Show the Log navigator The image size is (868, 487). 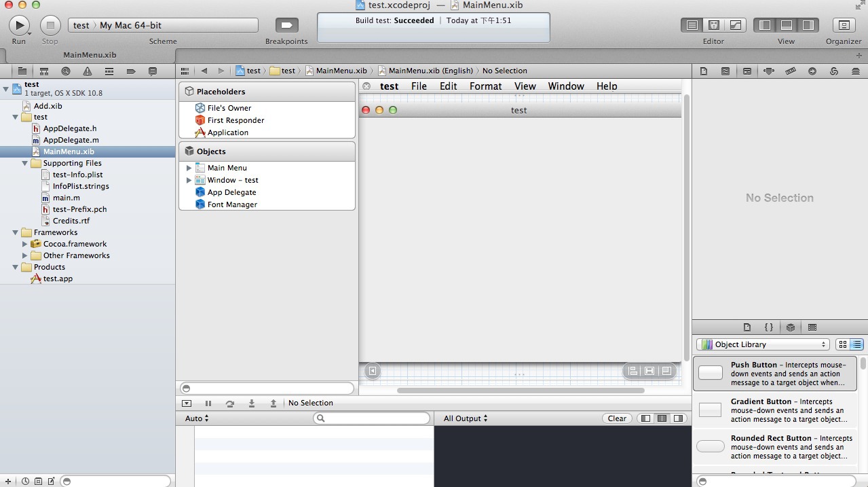tap(153, 71)
